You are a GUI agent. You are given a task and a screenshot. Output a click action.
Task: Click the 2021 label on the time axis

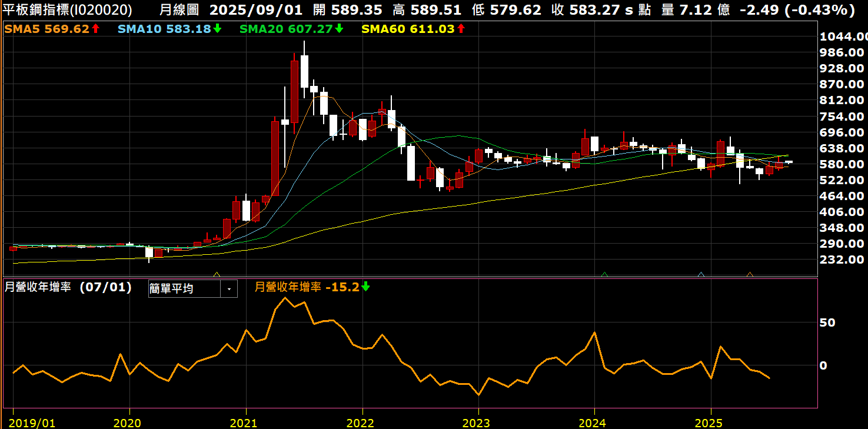tap(243, 423)
